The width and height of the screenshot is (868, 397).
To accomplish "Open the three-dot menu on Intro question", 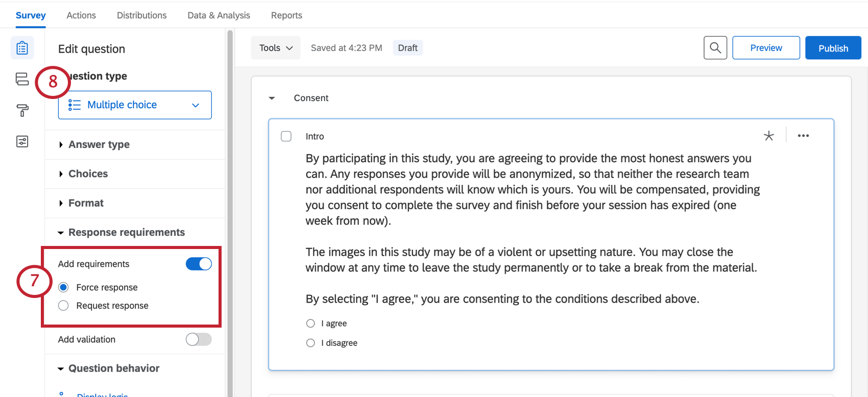I will [803, 136].
